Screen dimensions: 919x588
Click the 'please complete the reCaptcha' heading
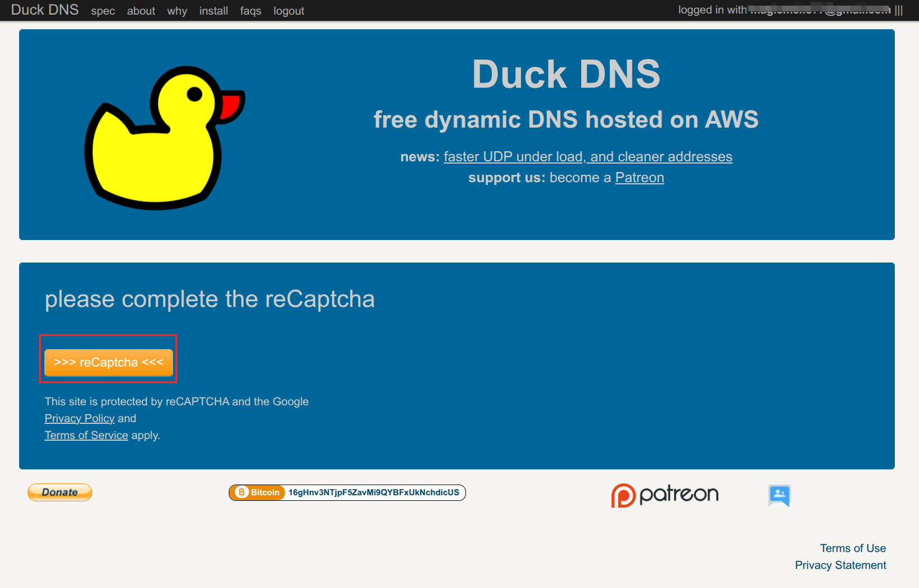pyautogui.click(x=210, y=299)
